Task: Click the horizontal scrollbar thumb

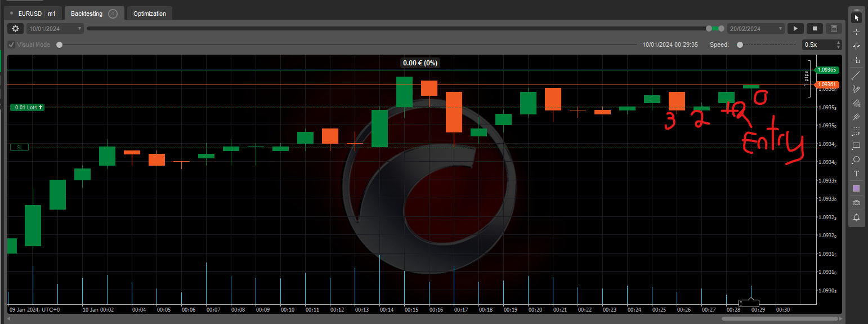Action: [781, 319]
